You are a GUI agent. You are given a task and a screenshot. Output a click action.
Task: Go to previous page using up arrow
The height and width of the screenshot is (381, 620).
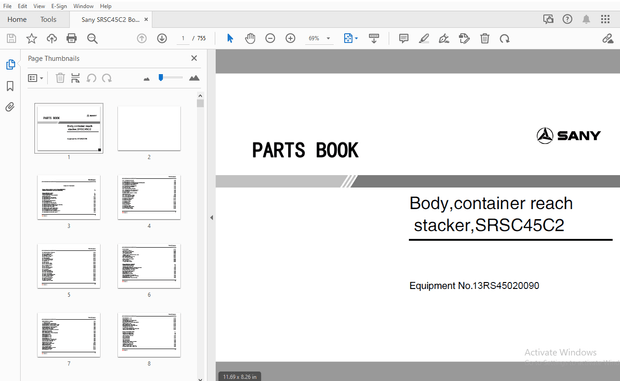coord(142,38)
